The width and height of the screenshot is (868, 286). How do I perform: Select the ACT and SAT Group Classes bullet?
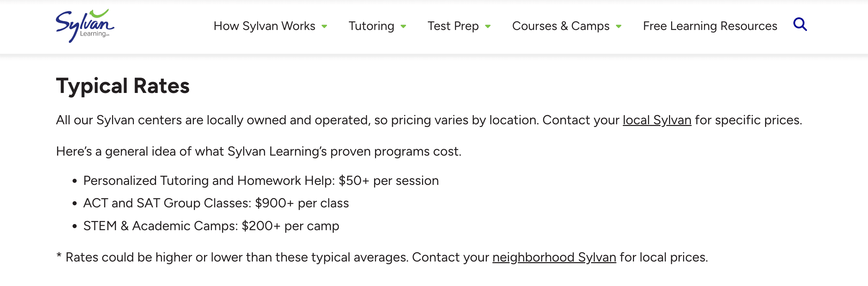pyautogui.click(x=216, y=203)
